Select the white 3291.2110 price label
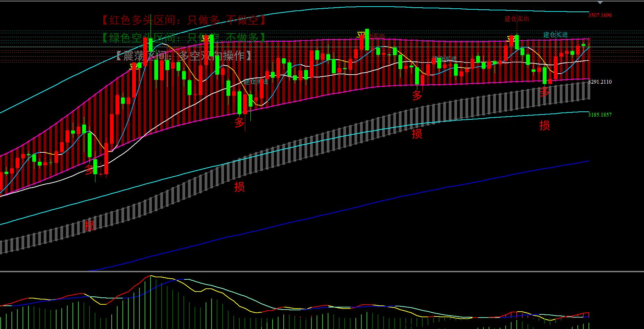This screenshot has width=644, height=329. (x=600, y=82)
